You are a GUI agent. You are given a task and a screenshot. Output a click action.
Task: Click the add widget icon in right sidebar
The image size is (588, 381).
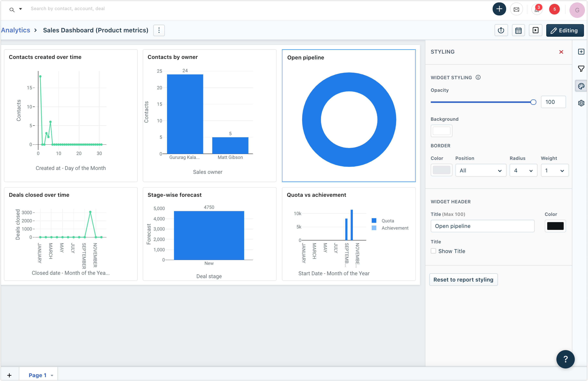(x=581, y=52)
